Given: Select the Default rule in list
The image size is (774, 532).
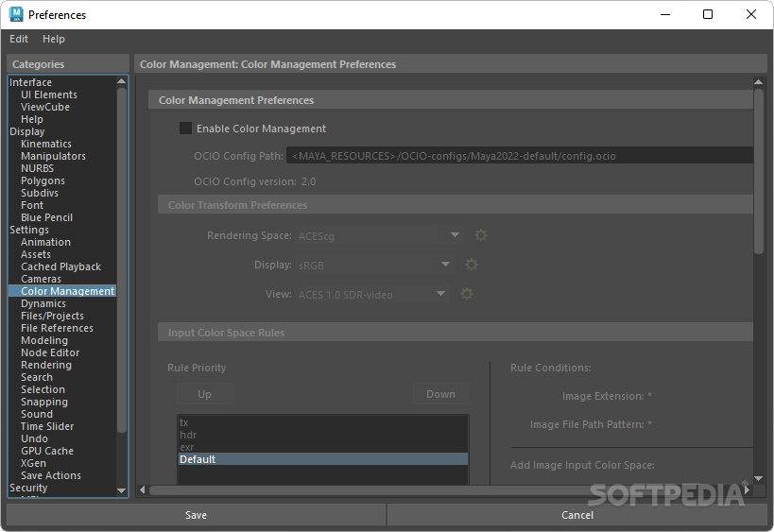Looking at the screenshot, I should click(323, 459).
